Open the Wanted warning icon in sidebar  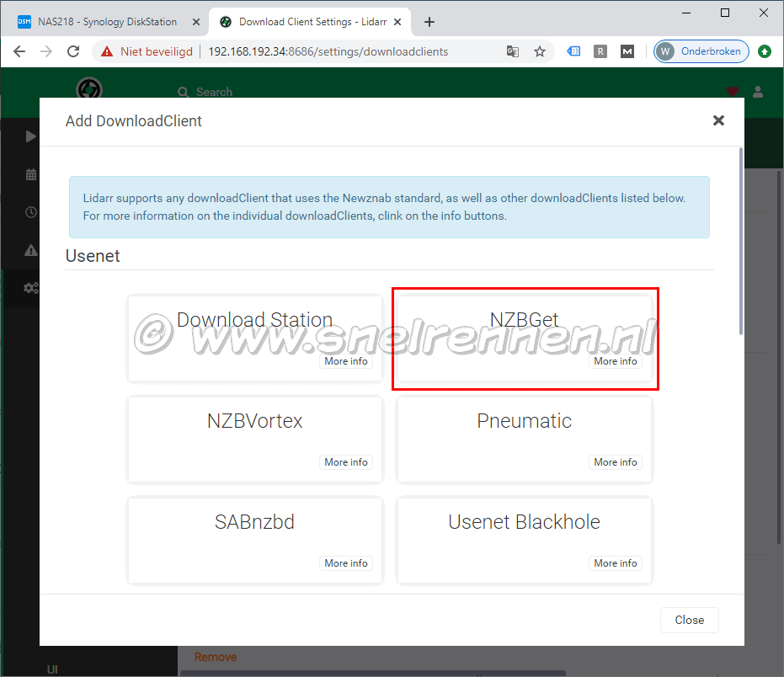point(31,250)
